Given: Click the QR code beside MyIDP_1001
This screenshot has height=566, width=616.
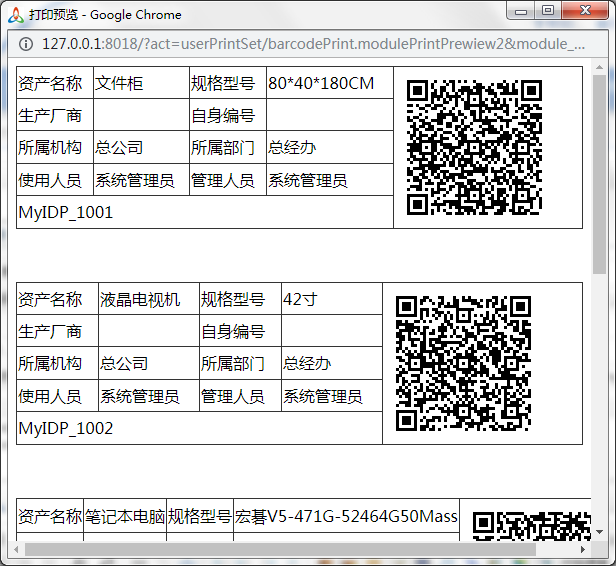Looking at the screenshot, I should [x=474, y=147].
